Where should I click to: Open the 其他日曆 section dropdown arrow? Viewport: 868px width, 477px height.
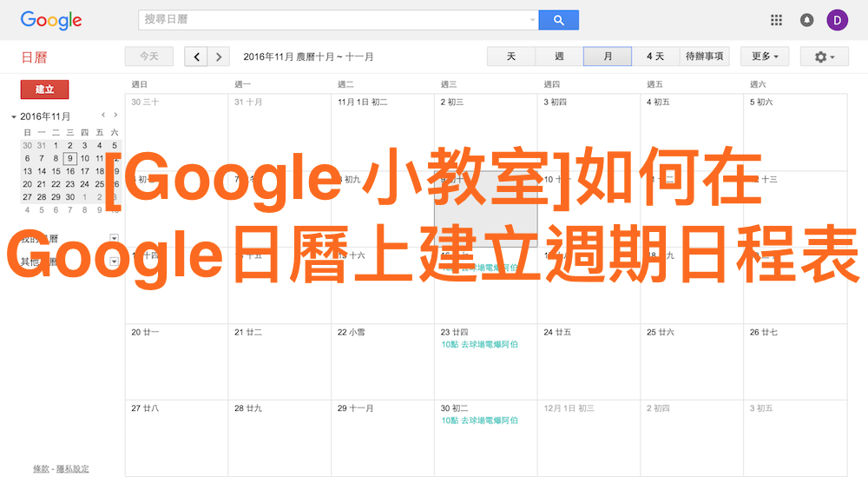114,262
